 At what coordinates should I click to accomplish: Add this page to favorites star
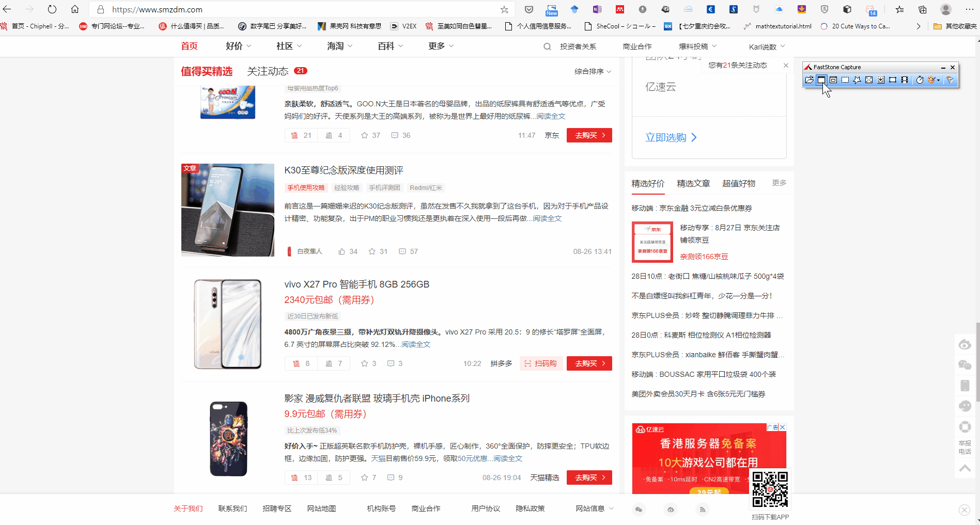coord(504,9)
